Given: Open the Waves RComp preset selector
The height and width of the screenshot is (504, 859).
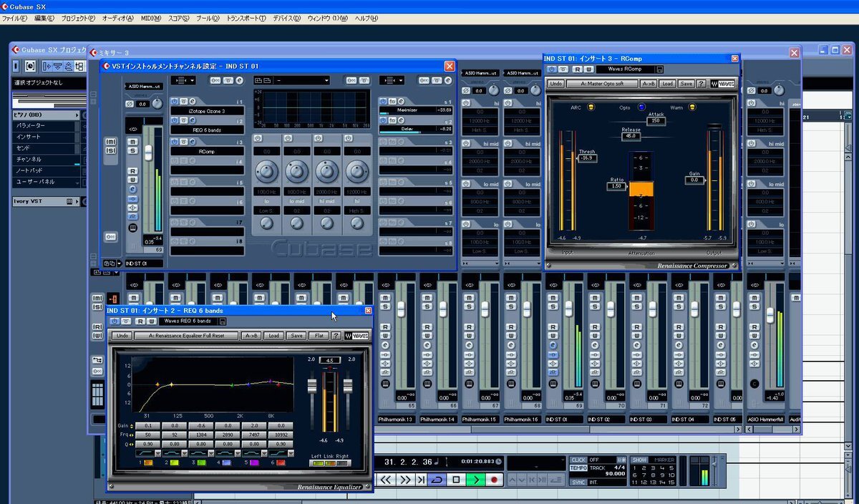Looking at the screenshot, I should coord(621,69).
